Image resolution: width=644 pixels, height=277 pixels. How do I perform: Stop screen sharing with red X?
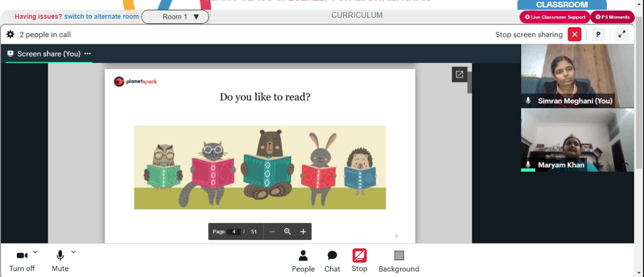tap(574, 35)
